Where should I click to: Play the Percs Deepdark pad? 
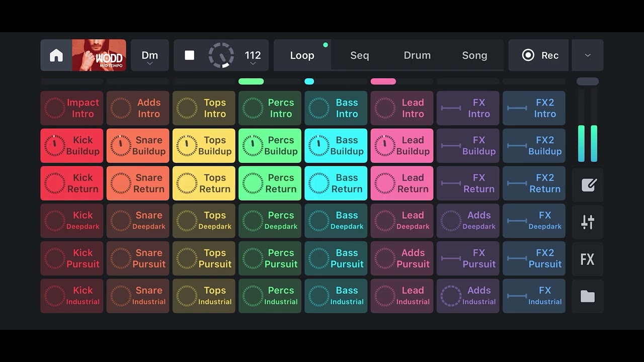point(270,221)
